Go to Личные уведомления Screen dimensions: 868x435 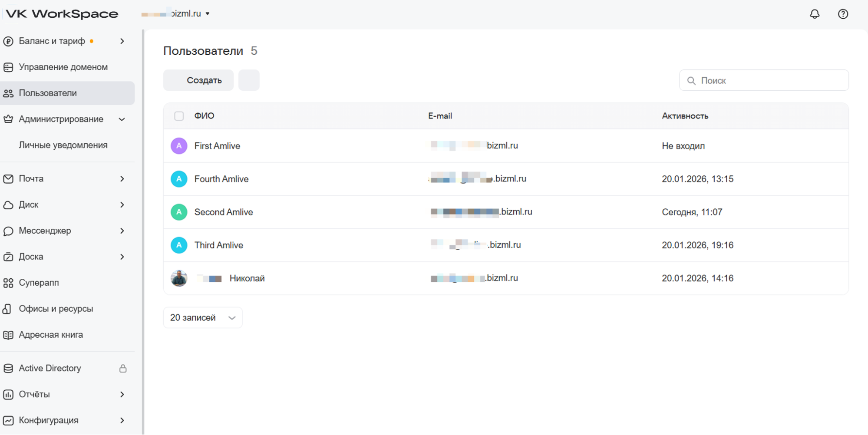(63, 145)
